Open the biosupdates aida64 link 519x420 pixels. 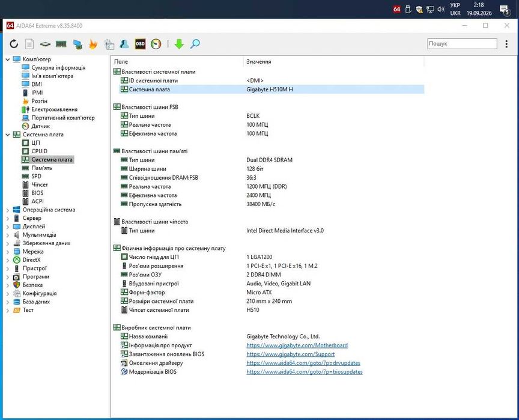click(x=304, y=372)
